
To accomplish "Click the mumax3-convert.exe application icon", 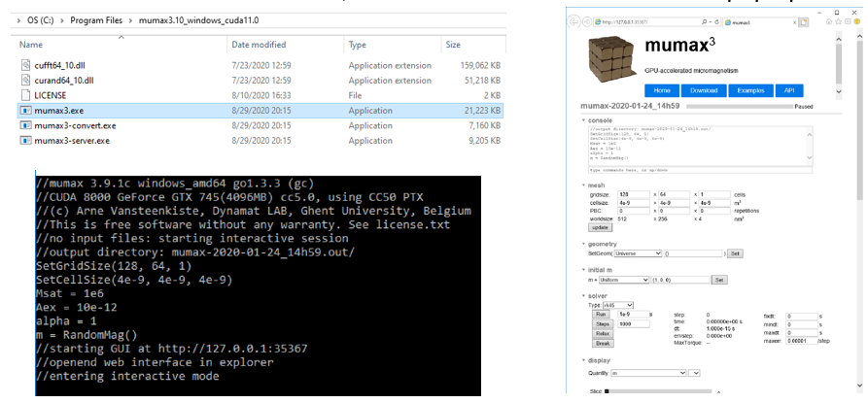I will pyautogui.click(x=26, y=125).
